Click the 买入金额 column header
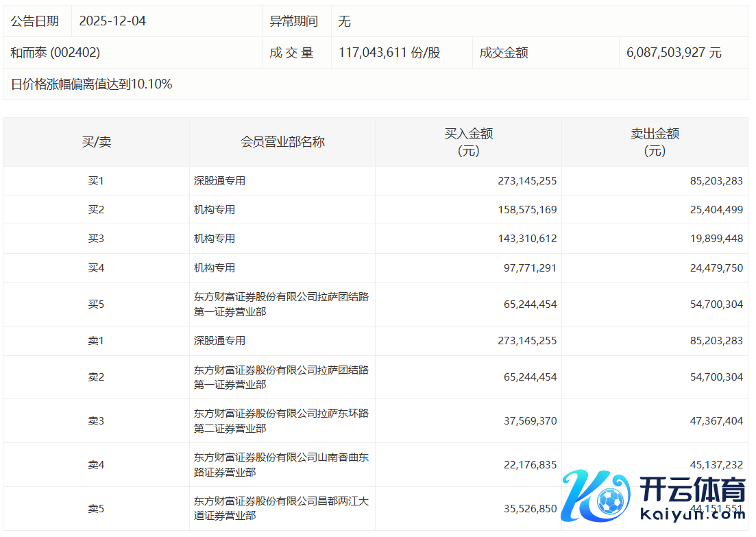Screen dimensions: 756x537 (468, 142)
